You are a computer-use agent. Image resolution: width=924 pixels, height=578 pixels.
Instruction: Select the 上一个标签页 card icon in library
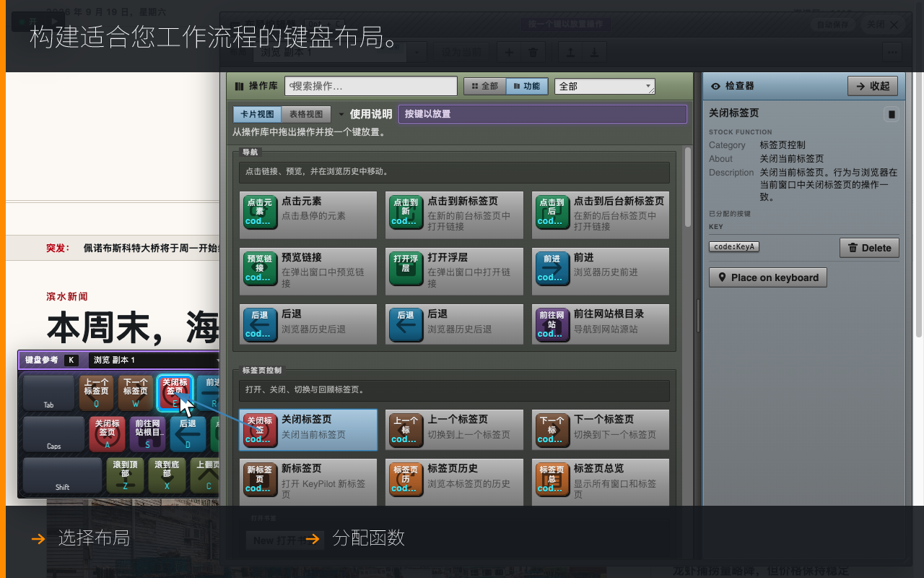coord(405,429)
